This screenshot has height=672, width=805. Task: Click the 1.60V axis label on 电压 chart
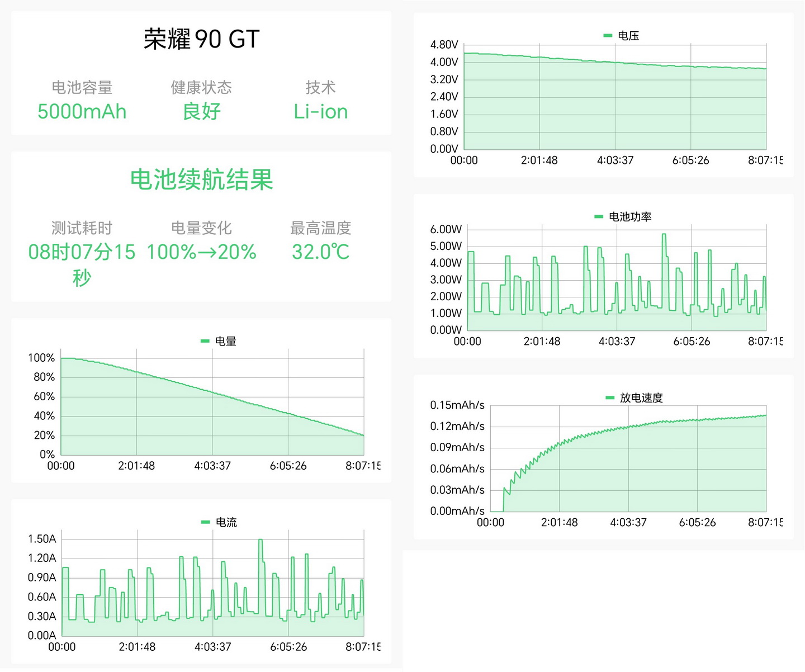pos(444,114)
